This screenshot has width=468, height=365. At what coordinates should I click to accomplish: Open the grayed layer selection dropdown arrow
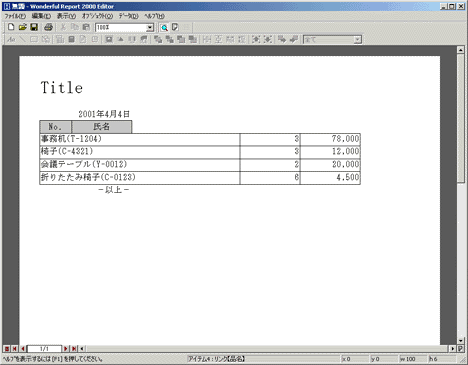[357, 40]
